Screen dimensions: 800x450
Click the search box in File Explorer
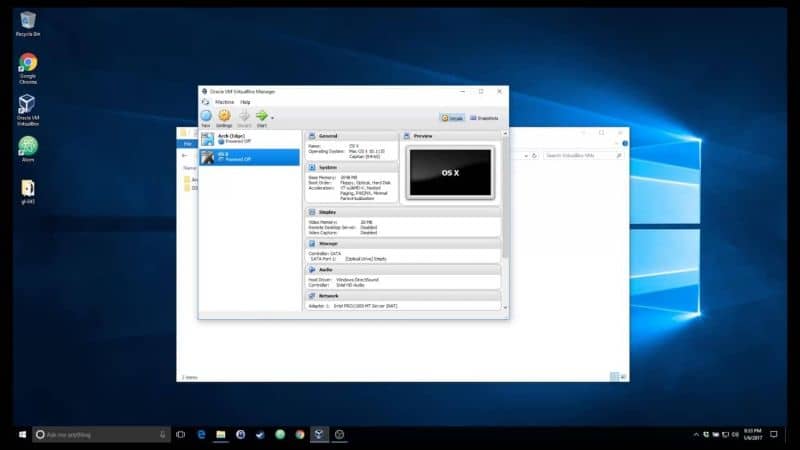click(x=583, y=156)
